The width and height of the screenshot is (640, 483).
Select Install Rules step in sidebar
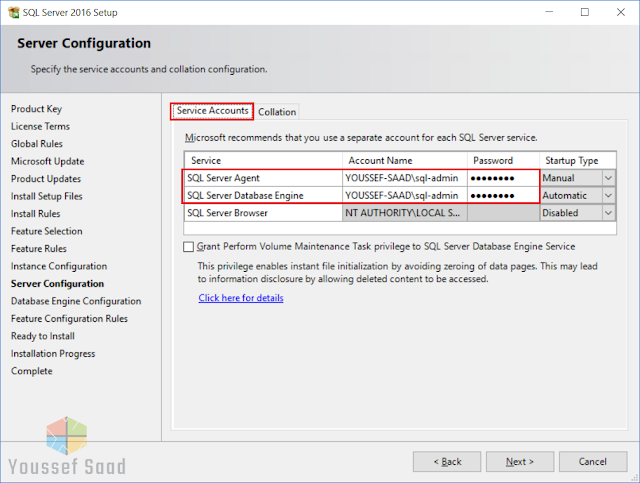(x=36, y=214)
